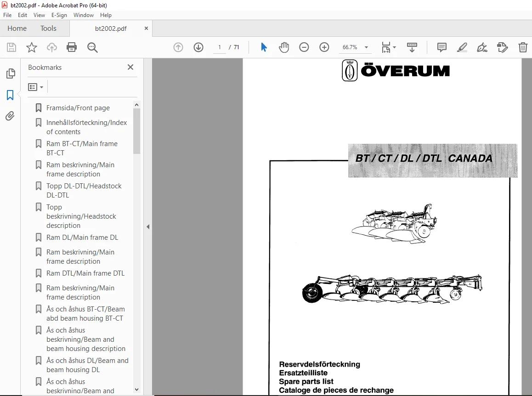Image resolution: width=532 pixels, height=396 pixels.
Task: Choose the Selection arrow tool
Action: (x=264, y=47)
